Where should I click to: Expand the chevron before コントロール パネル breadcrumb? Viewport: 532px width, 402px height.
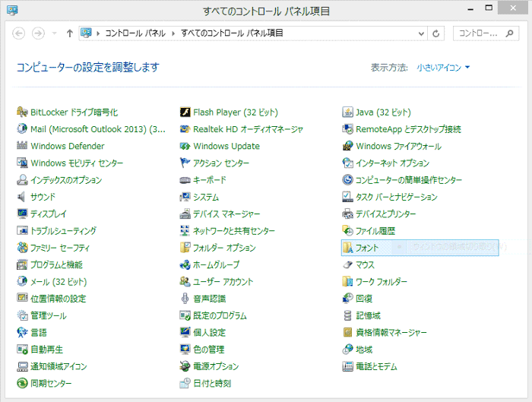pyautogui.click(x=98, y=33)
